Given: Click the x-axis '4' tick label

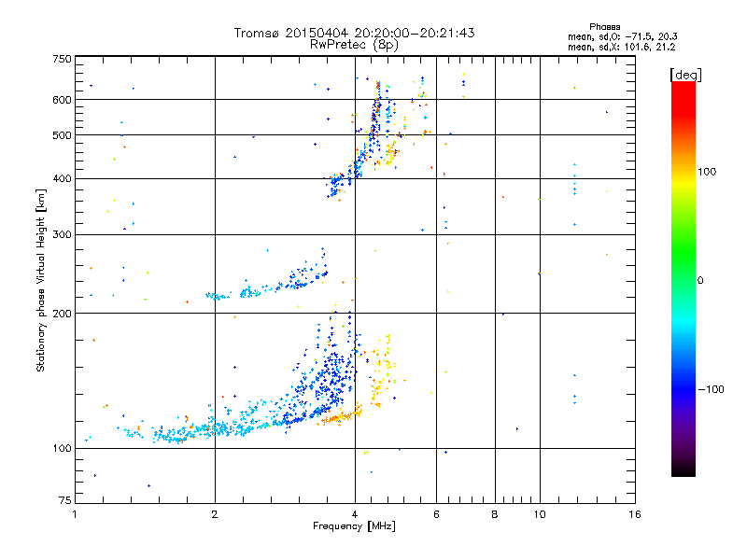Looking at the screenshot, I should pyautogui.click(x=355, y=514).
